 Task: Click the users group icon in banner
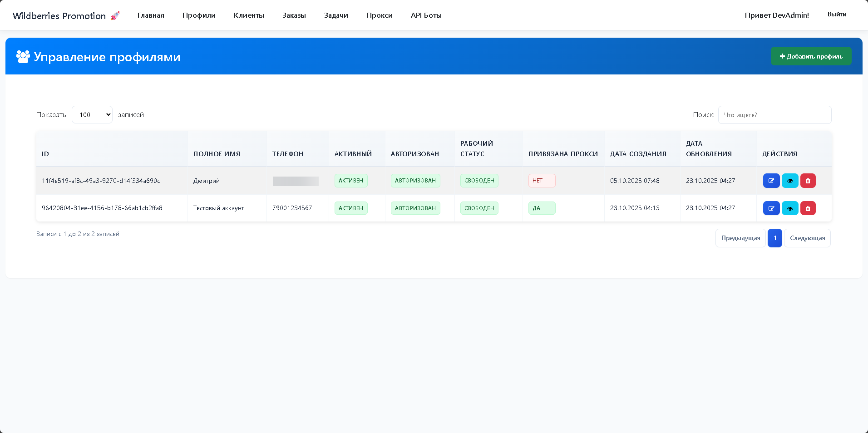tap(23, 57)
